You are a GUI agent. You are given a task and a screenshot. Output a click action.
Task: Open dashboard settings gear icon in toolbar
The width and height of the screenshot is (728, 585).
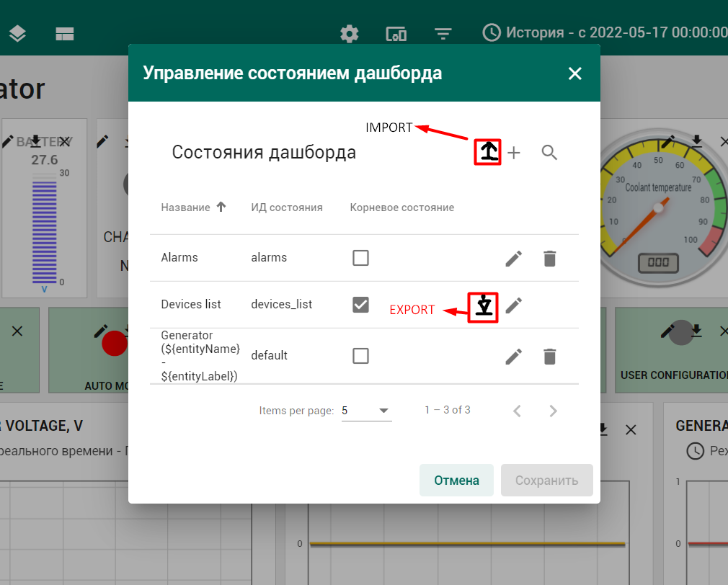(x=349, y=34)
